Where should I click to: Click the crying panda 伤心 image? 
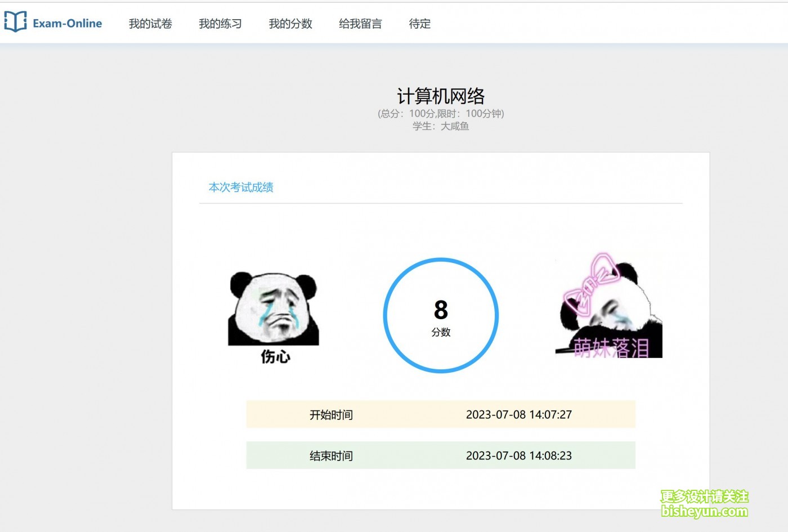[274, 318]
